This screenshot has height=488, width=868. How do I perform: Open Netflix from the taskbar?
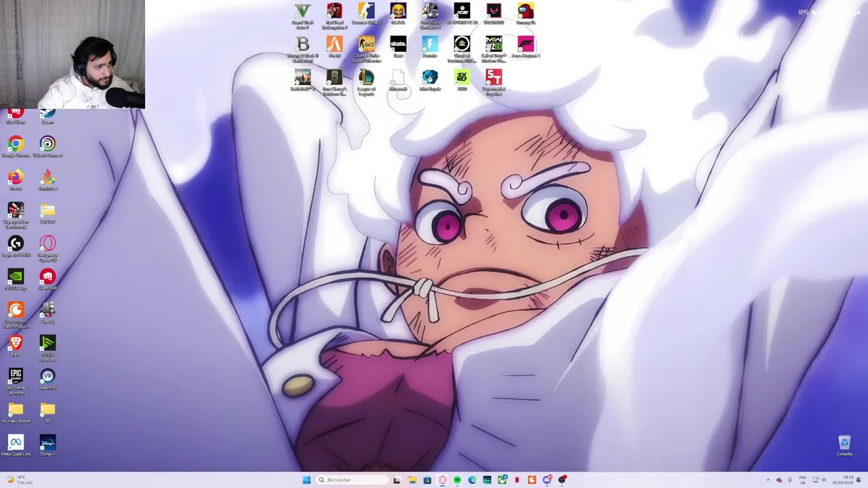[517, 480]
